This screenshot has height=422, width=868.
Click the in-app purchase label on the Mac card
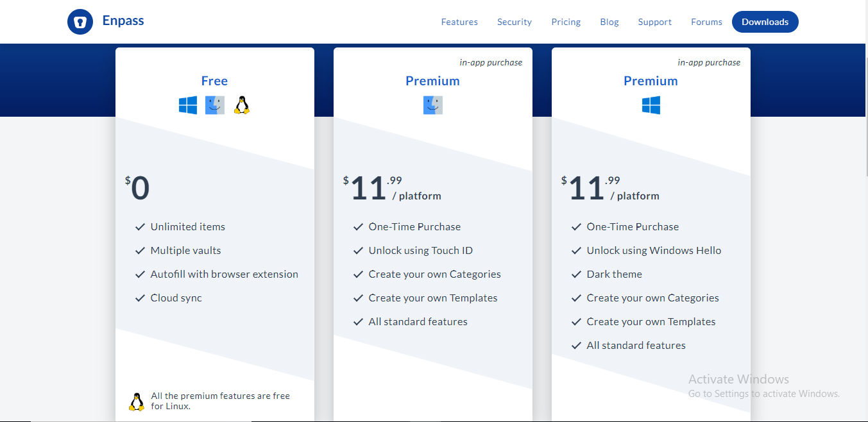pyautogui.click(x=491, y=63)
